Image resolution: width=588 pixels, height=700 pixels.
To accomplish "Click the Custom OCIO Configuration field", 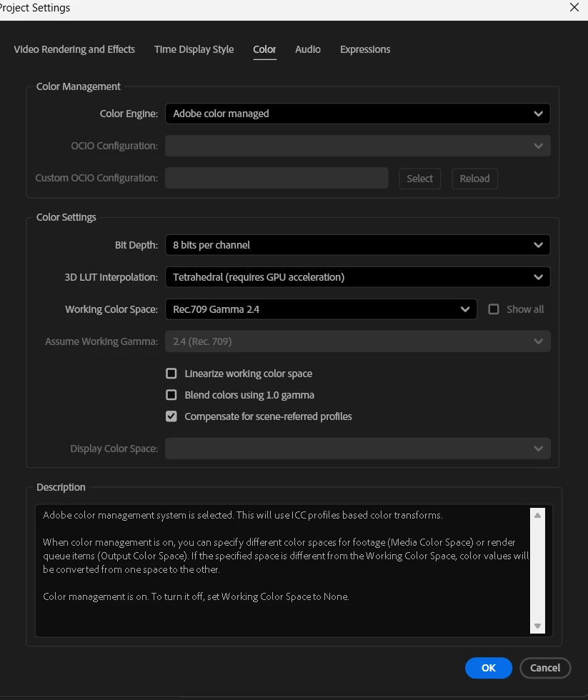I will pyautogui.click(x=276, y=178).
